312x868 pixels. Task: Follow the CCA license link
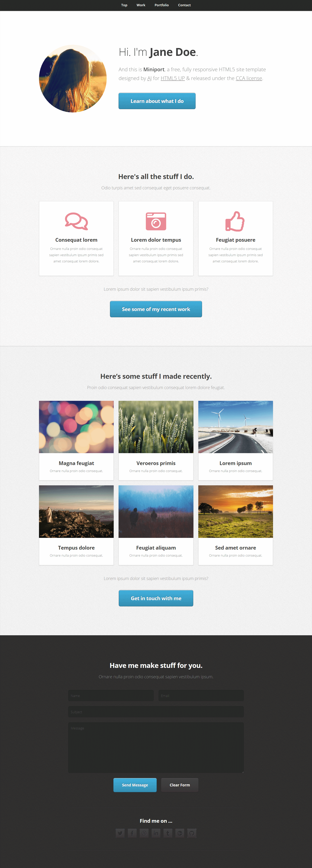249,78
